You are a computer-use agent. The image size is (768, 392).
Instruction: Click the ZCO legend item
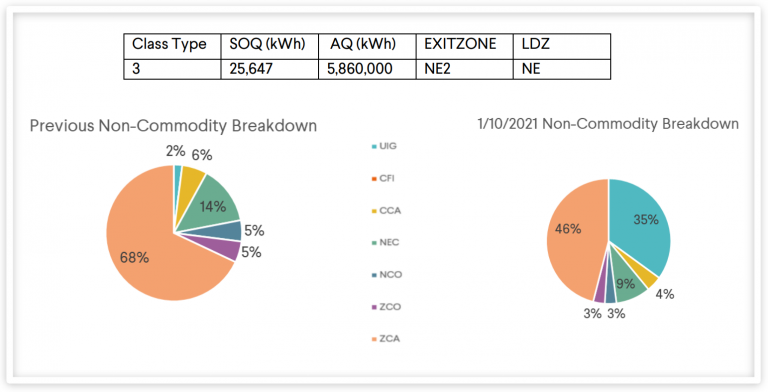click(x=386, y=307)
